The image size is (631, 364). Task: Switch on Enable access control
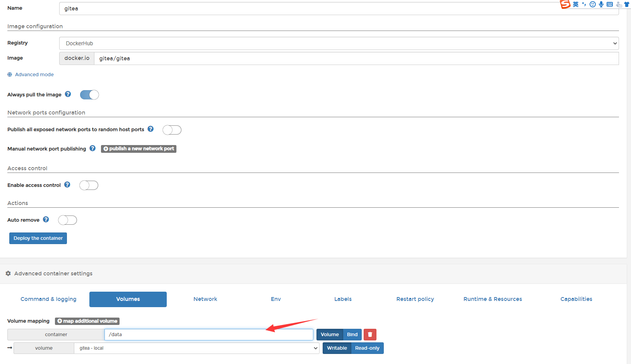point(89,185)
